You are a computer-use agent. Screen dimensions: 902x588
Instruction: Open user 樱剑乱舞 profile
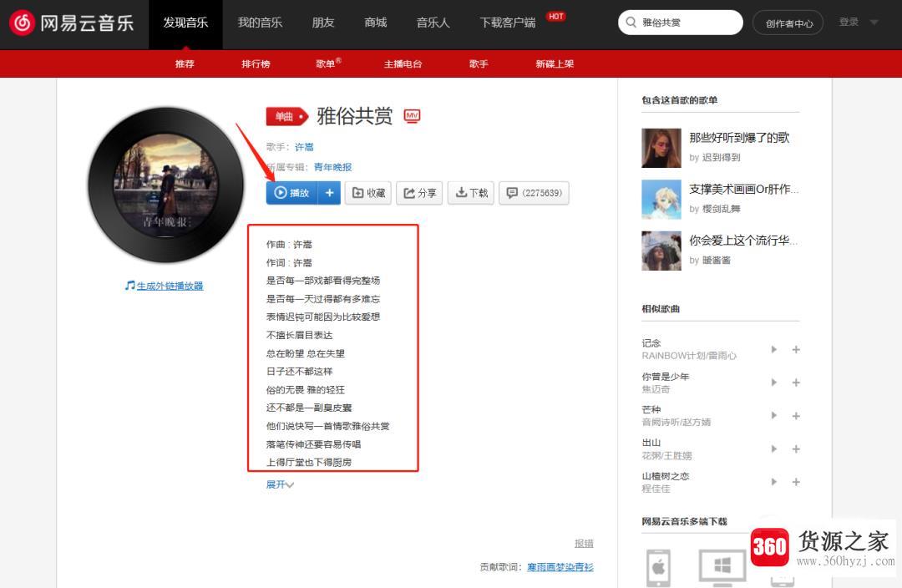tap(722, 209)
